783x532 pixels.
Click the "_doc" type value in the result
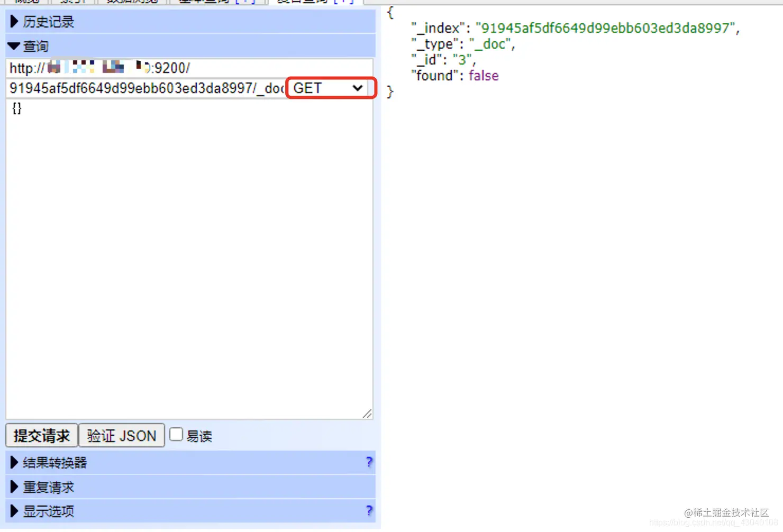490,44
